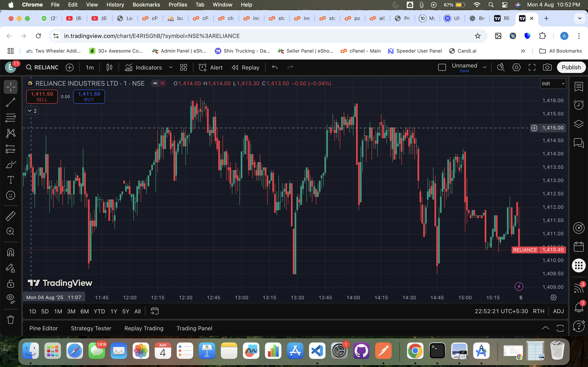Toggle lock all drawing tools
The height and width of the screenshot is (367, 588).
click(10, 283)
